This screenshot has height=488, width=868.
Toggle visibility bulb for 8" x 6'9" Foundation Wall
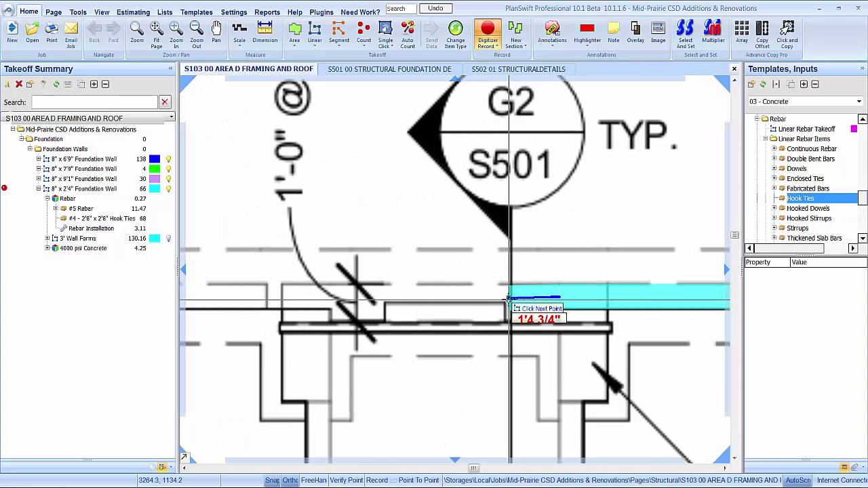169,159
